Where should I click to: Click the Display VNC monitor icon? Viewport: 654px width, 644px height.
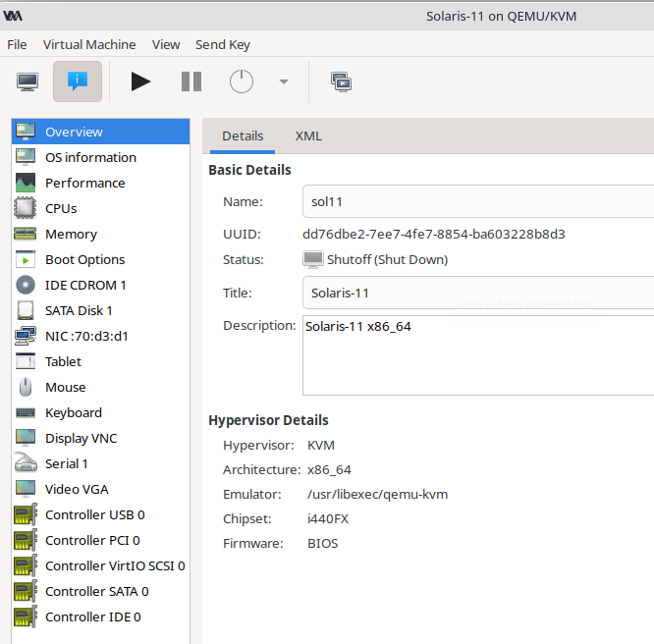click(x=25, y=438)
